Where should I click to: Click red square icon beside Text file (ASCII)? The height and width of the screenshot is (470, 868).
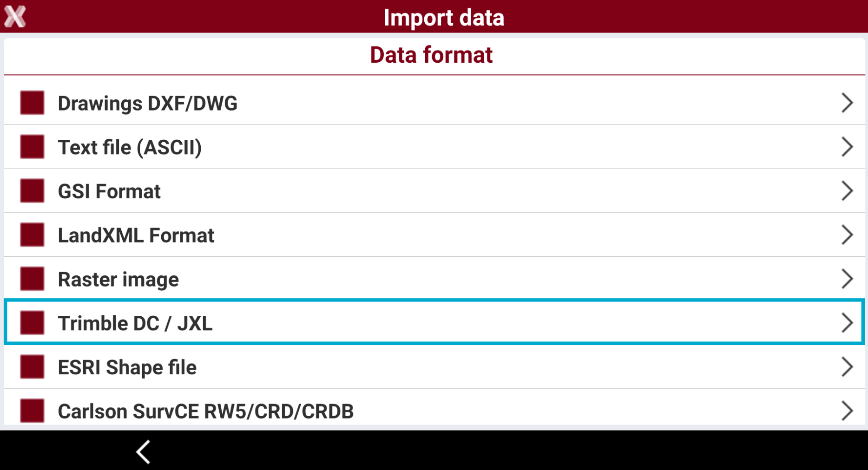pyautogui.click(x=32, y=147)
